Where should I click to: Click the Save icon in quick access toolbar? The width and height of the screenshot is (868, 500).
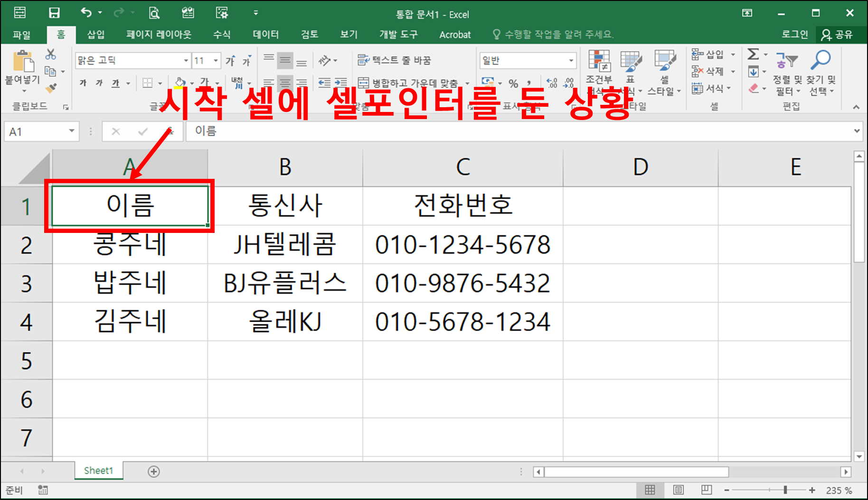click(x=55, y=13)
